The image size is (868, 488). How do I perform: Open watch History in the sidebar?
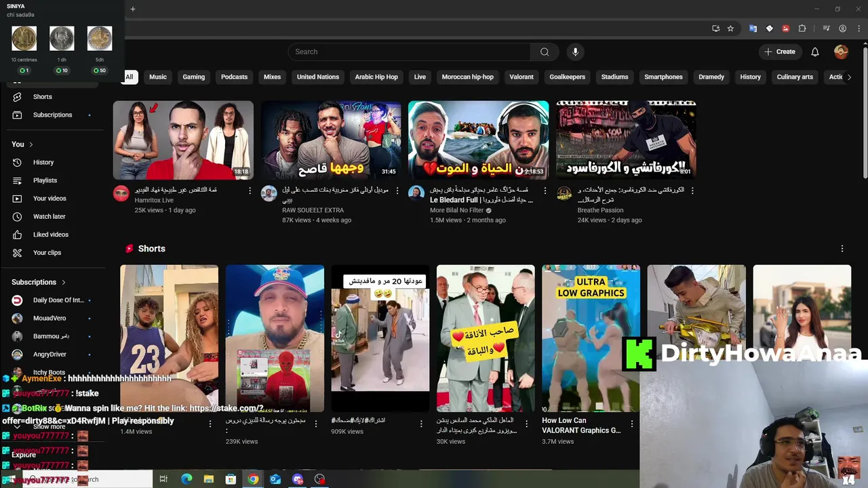(43, 163)
